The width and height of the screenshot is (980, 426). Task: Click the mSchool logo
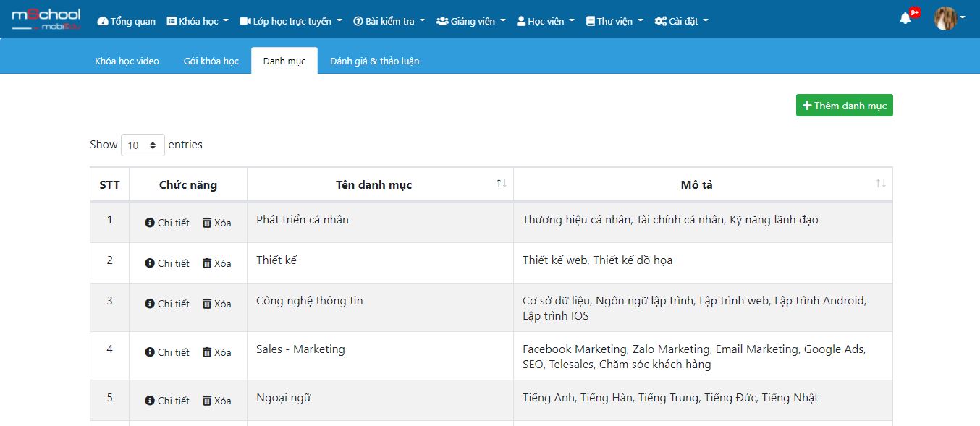click(46, 20)
